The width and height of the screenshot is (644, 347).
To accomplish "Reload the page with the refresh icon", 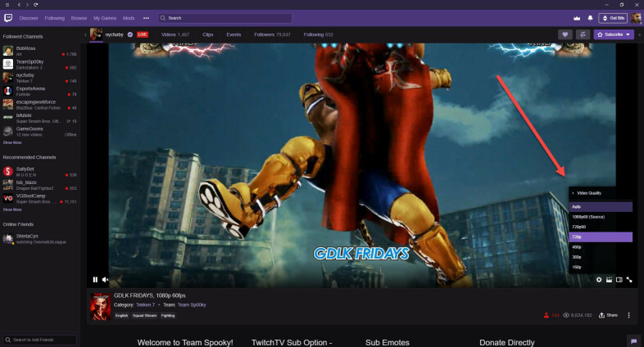I will click(x=36, y=5).
